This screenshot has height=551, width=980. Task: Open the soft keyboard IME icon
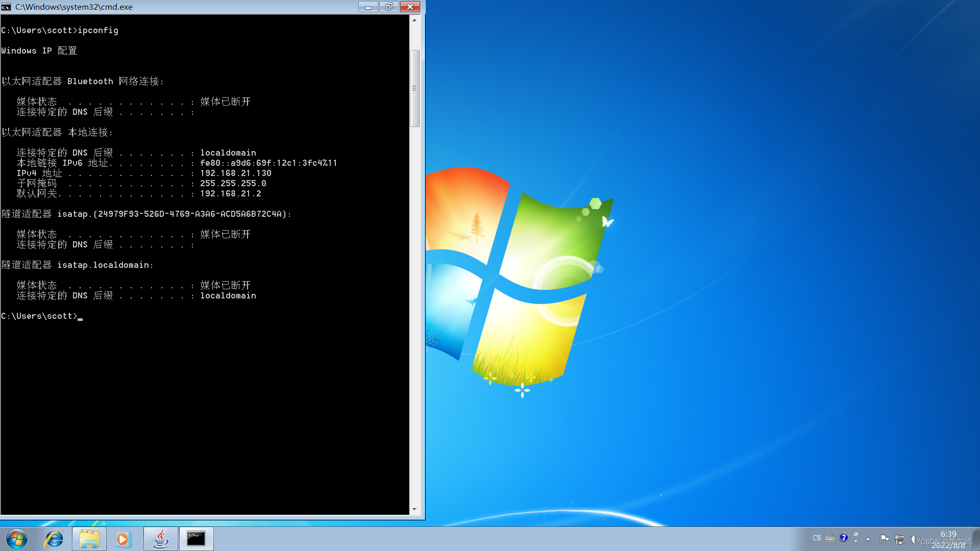point(830,538)
